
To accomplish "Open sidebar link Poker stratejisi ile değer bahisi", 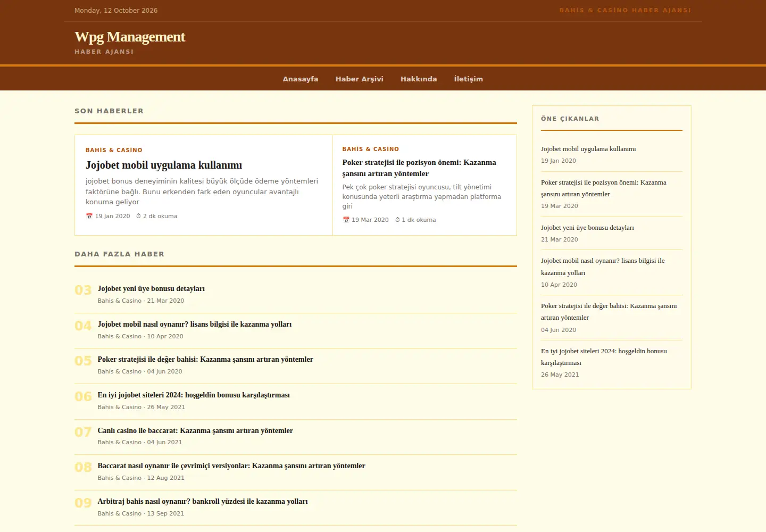I will click(609, 312).
